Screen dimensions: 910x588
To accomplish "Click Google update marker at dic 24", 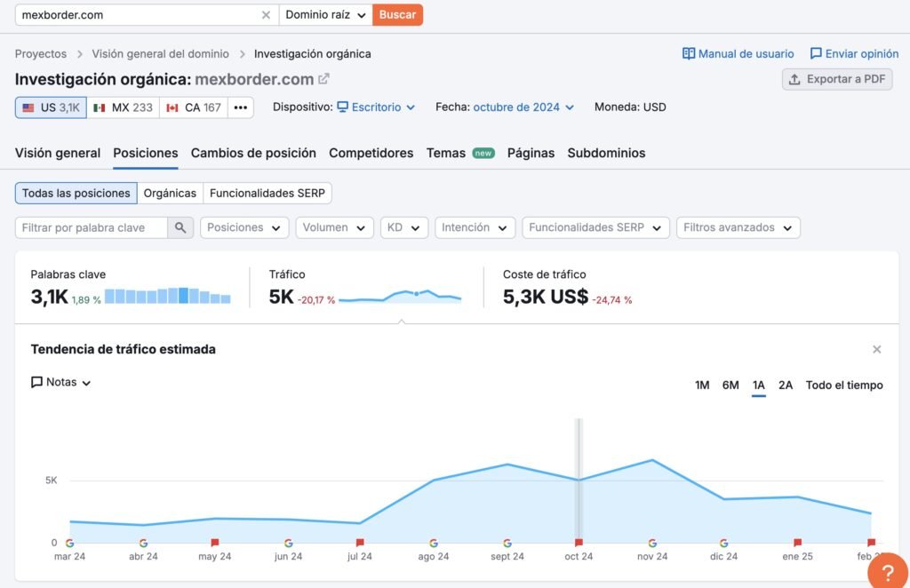I will coord(723,544).
